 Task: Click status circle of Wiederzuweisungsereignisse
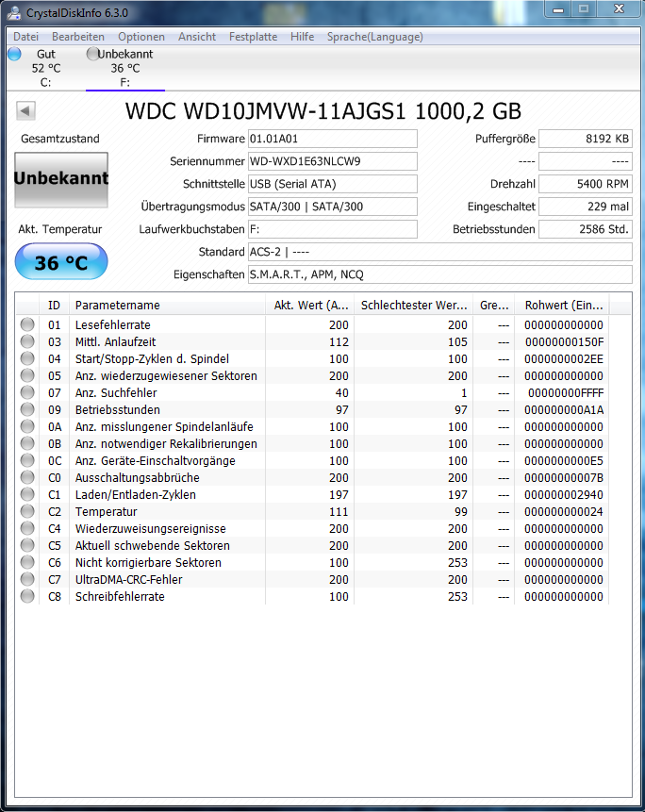click(x=27, y=528)
